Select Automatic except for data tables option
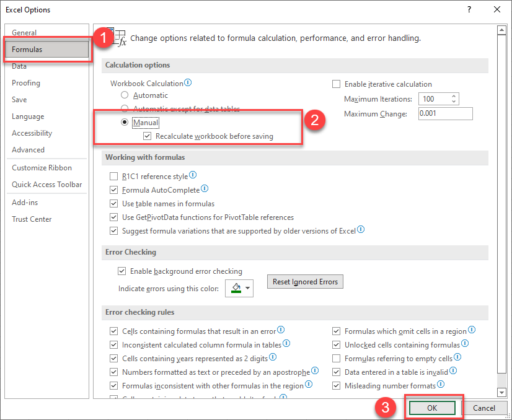The width and height of the screenshot is (512, 420). point(125,108)
